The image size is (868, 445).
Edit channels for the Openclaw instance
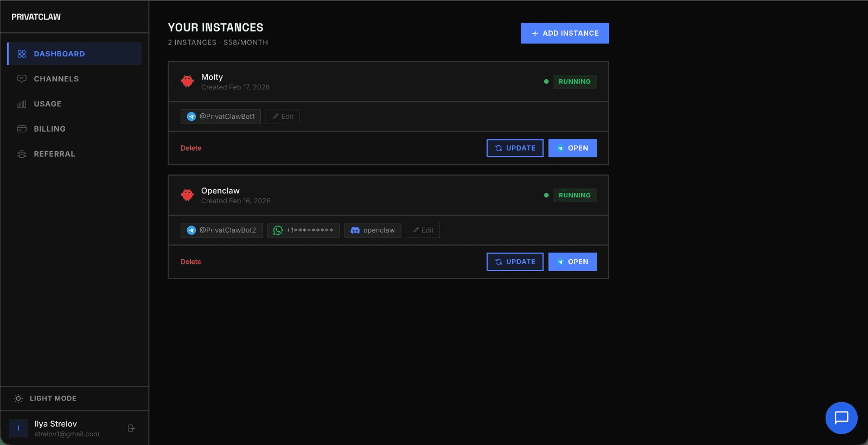click(423, 230)
